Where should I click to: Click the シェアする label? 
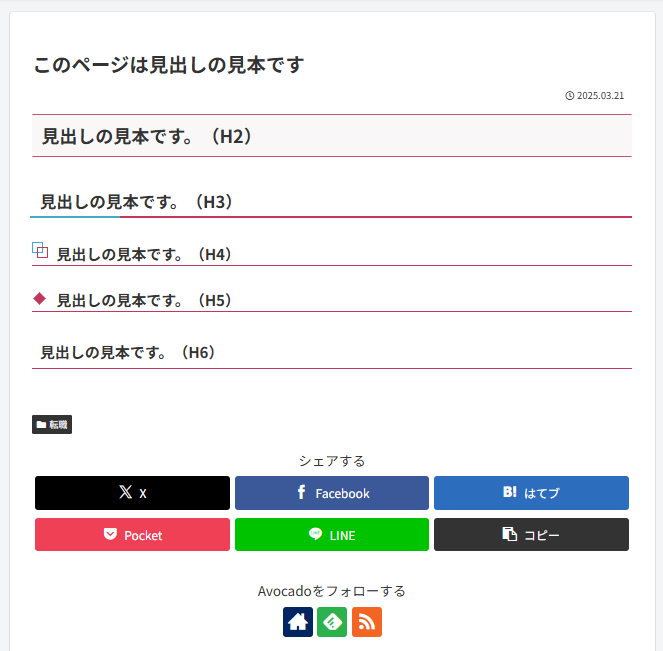coord(332,461)
